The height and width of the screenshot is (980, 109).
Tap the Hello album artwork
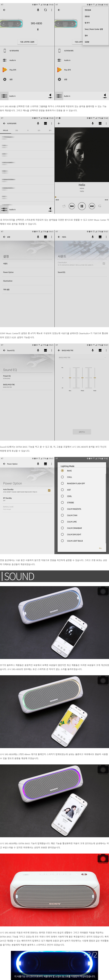tap(82, 154)
